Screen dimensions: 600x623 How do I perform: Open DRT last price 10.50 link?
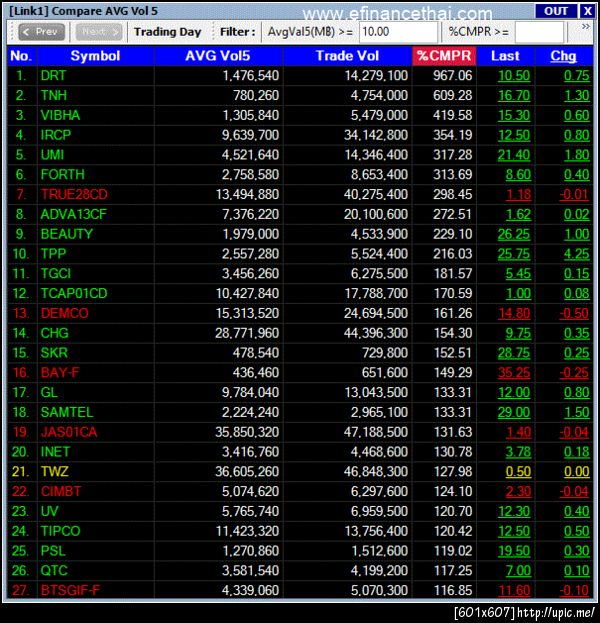(x=514, y=75)
